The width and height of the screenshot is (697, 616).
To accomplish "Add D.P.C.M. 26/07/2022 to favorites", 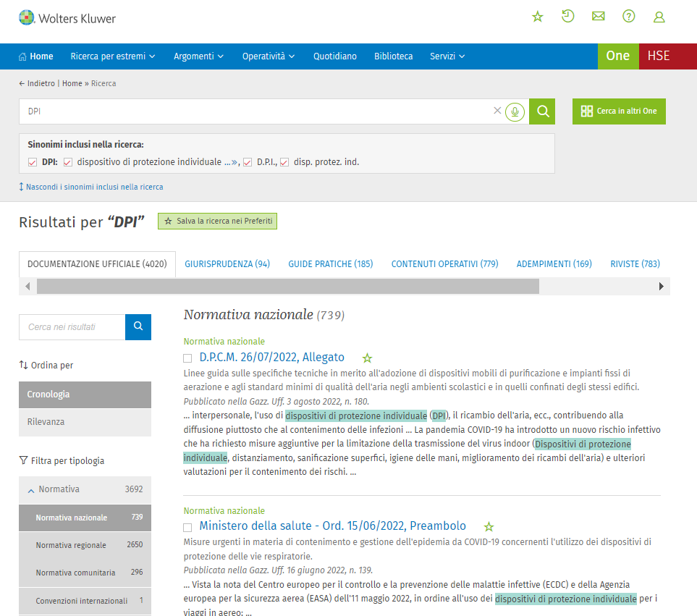I will tap(367, 358).
